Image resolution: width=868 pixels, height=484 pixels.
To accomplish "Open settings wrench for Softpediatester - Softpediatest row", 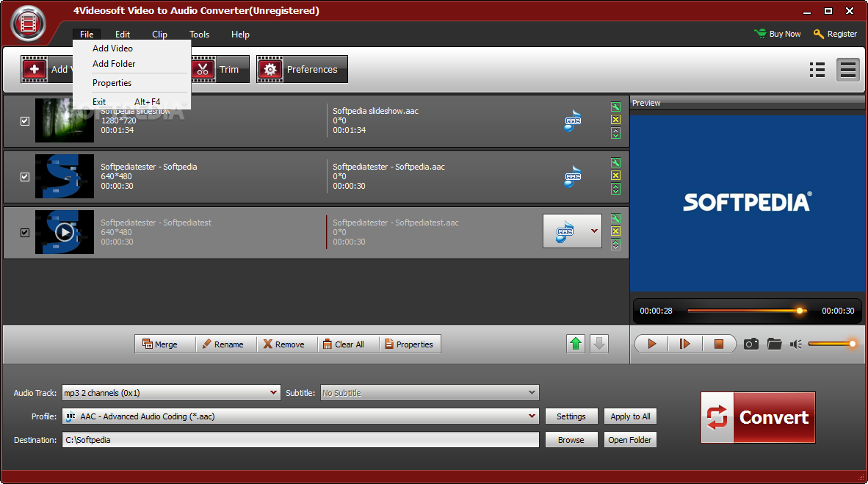I will coord(615,218).
